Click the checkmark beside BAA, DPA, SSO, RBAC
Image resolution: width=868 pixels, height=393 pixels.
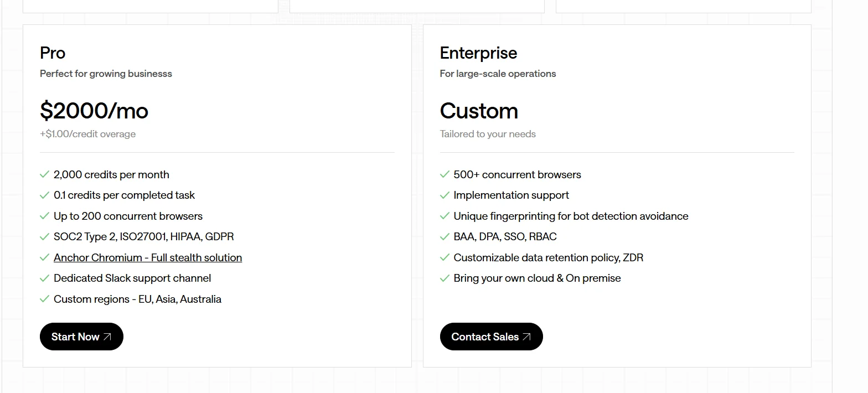point(445,236)
